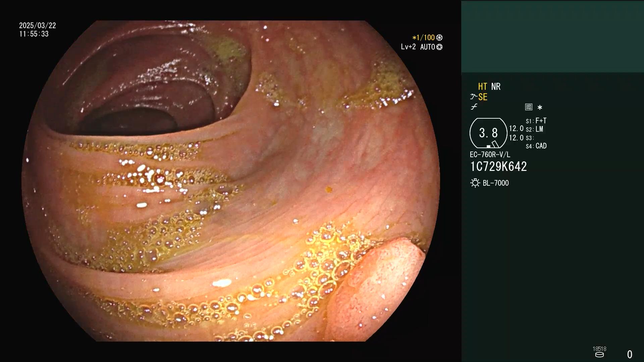Click the serial number 1C729K642

pyautogui.click(x=498, y=167)
